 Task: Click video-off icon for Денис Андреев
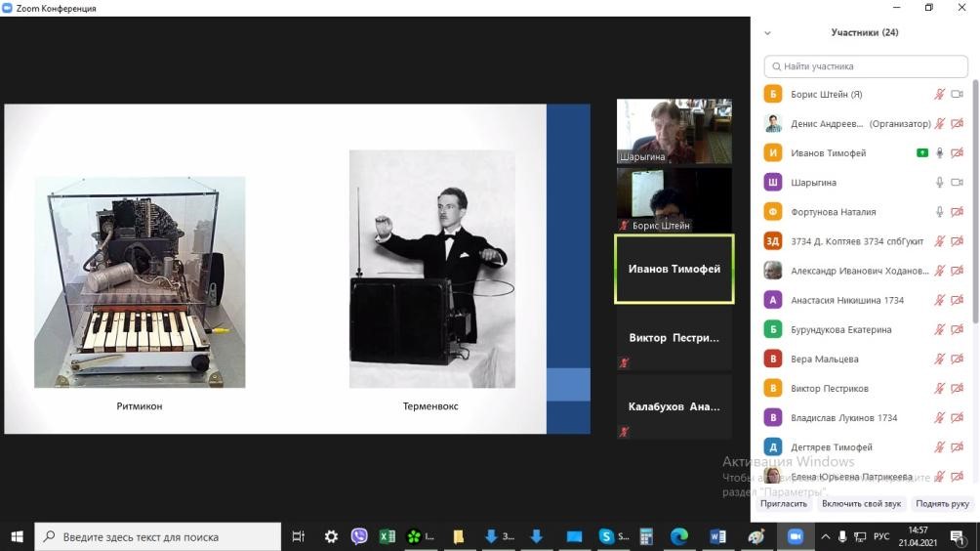pos(957,124)
